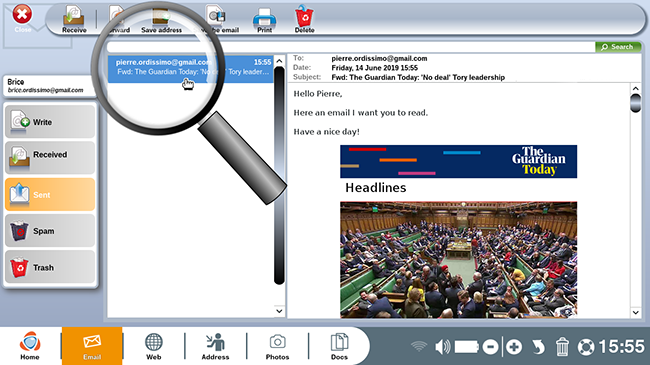This screenshot has height=365, width=650.
Task: Open the Address book app
Action: (x=215, y=346)
